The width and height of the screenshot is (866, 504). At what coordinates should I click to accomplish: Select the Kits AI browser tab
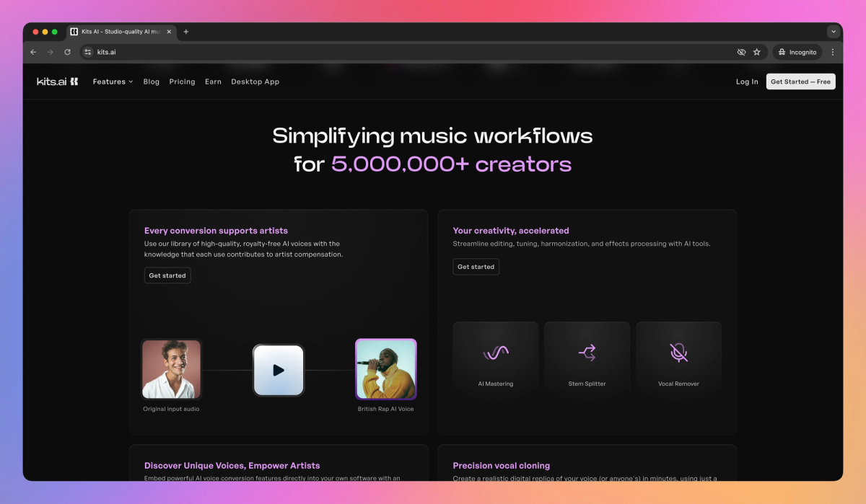121,32
